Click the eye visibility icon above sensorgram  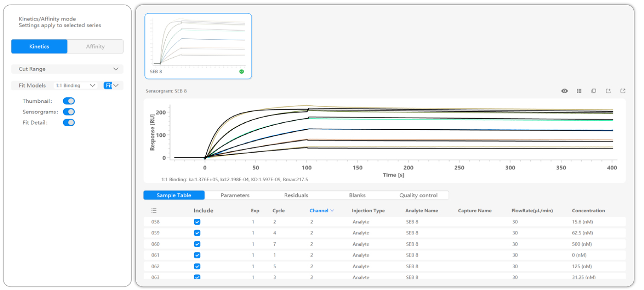pyautogui.click(x=565, y=91)
